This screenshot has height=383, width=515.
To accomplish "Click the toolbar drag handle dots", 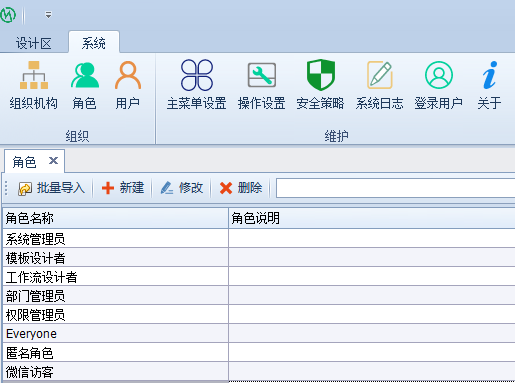I will 6,188.
